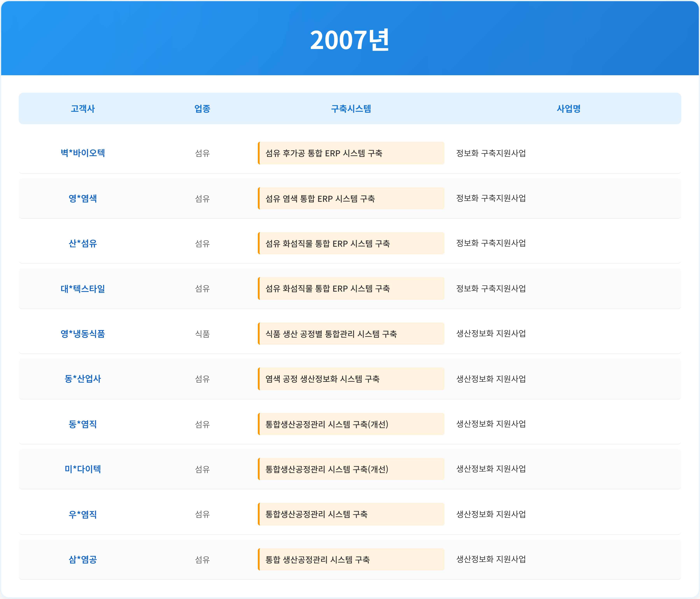Select the 구축시스템 column header

[x=351, y=108]
